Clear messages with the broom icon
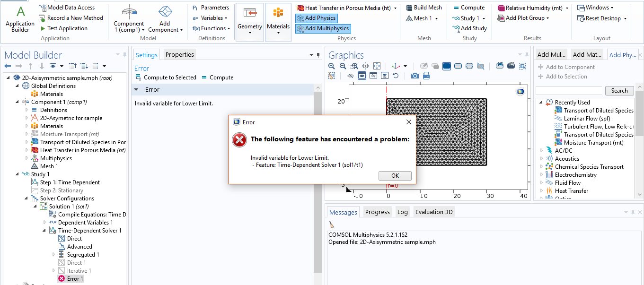This screenshot has width=644, height=285. tap(332, 225)
